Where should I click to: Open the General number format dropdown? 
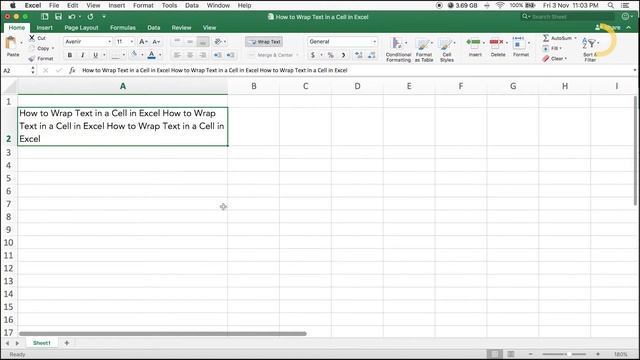(x=374, y=42)
